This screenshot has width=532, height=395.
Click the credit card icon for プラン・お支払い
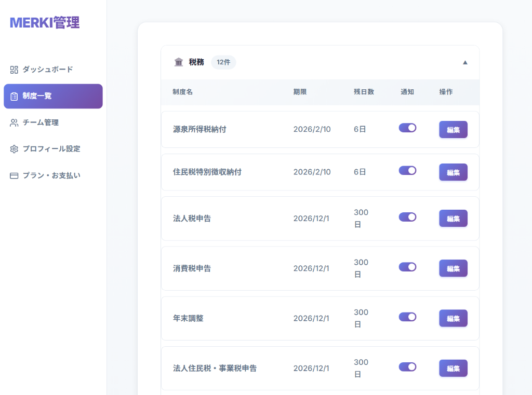point(14,175)
